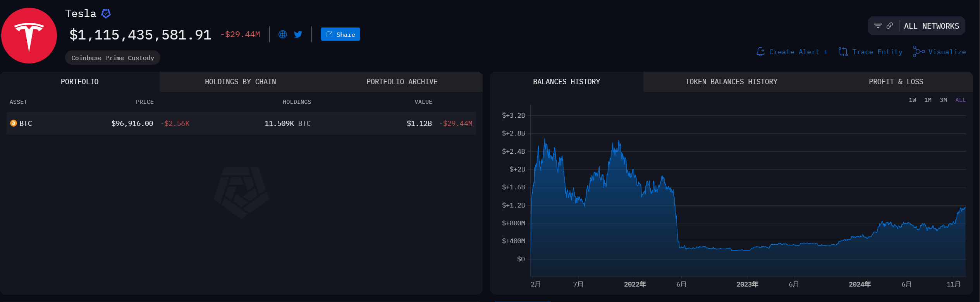The image size is (980, 302).
Task: Switch to Token Balances History tab
Action: 731,82
